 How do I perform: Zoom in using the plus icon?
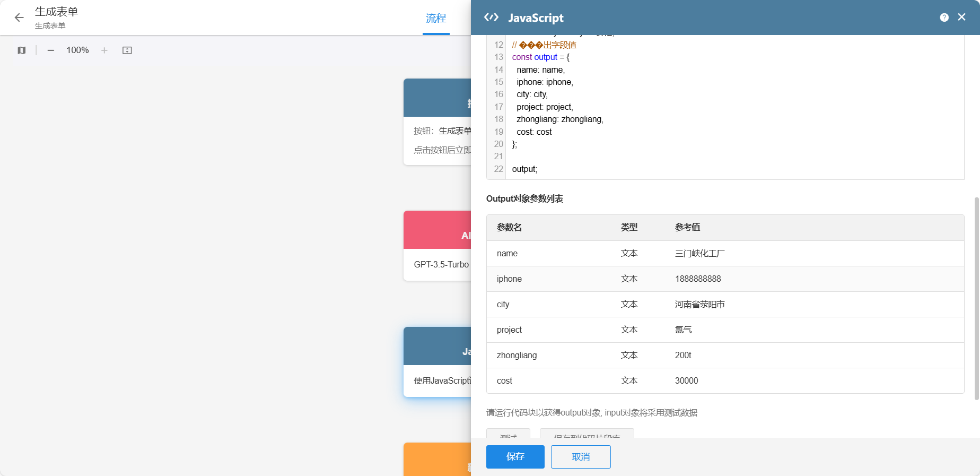tap(104, 50)
